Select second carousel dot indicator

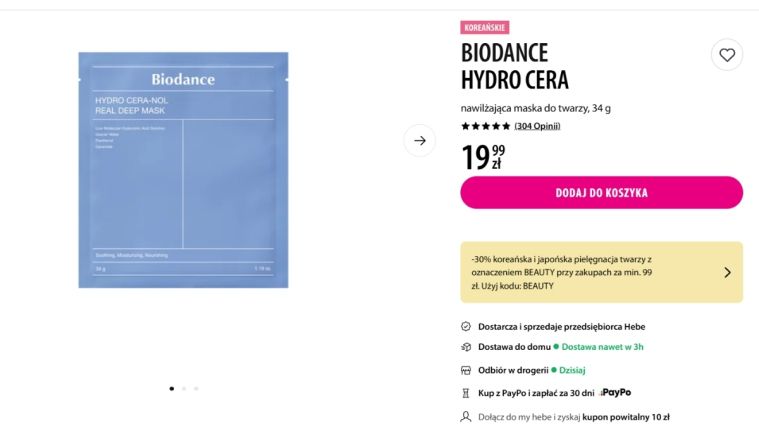[184, 388]
